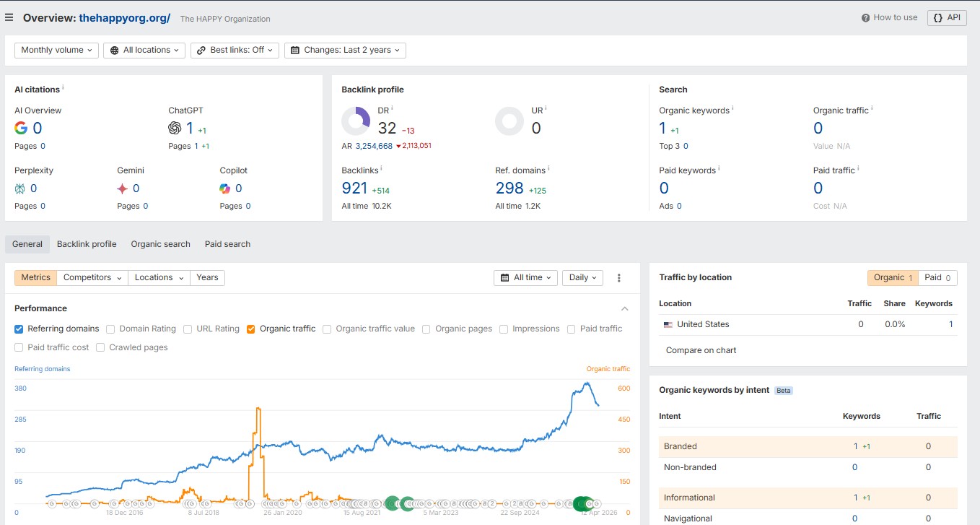Viewport: 980px width, 525px height.
Task: Click the ChatGPT logo icon
Action: point(175,128)
